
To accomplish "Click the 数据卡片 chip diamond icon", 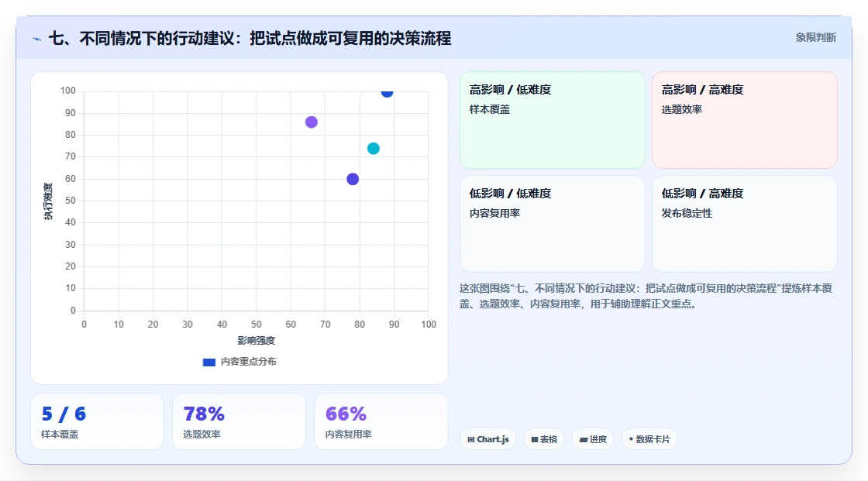I will coord(631,439).
